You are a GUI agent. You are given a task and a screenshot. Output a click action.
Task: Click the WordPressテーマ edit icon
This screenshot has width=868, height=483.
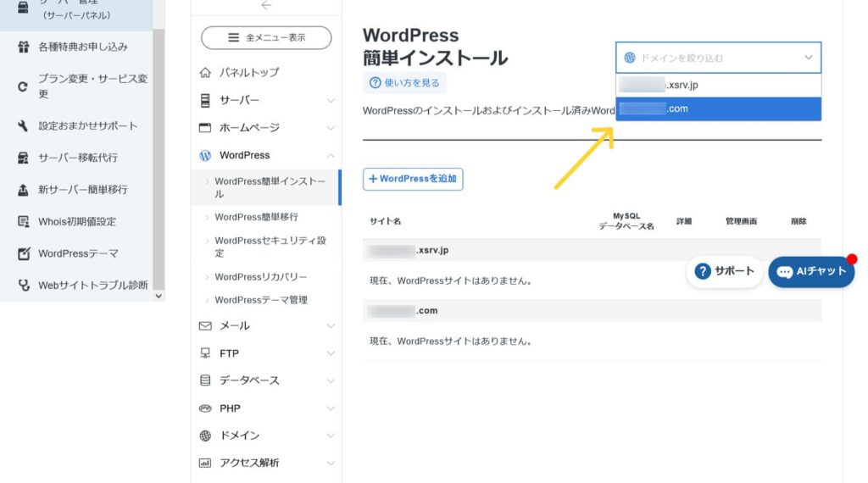click(x=23, y=253)
